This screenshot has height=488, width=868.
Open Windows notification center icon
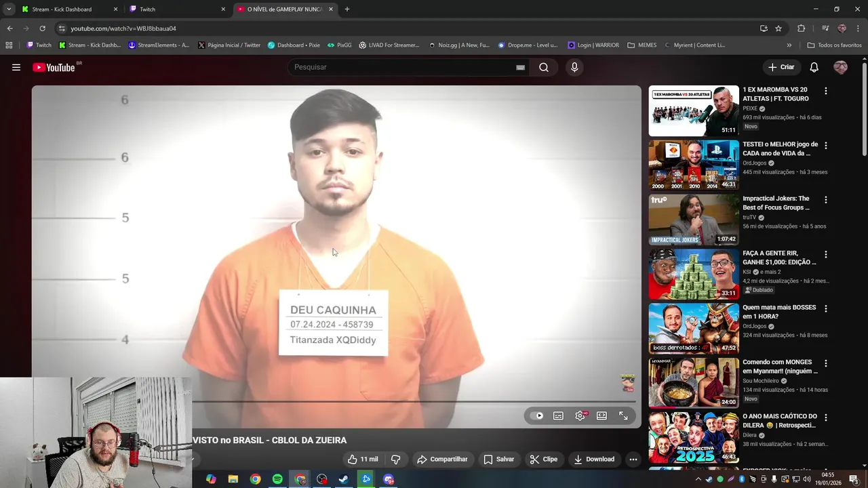(x=854, y=479)
